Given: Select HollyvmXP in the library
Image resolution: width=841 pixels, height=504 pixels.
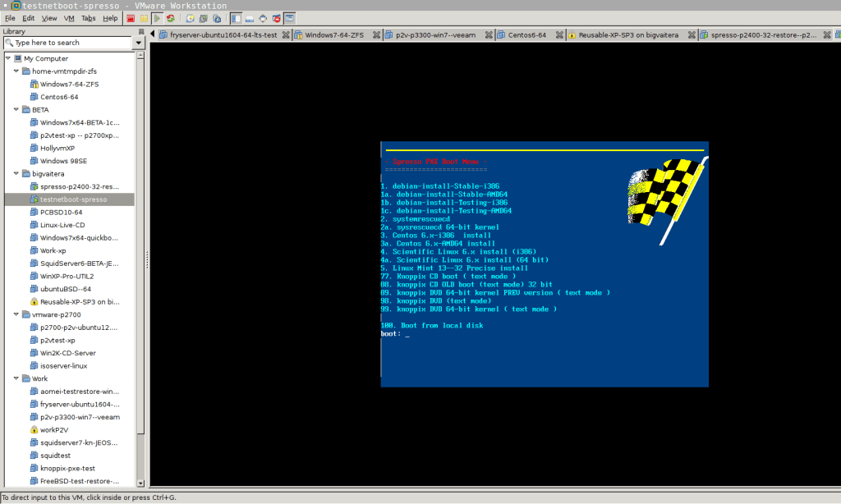Looking at the screenshot, I should [x=57, y=148].
